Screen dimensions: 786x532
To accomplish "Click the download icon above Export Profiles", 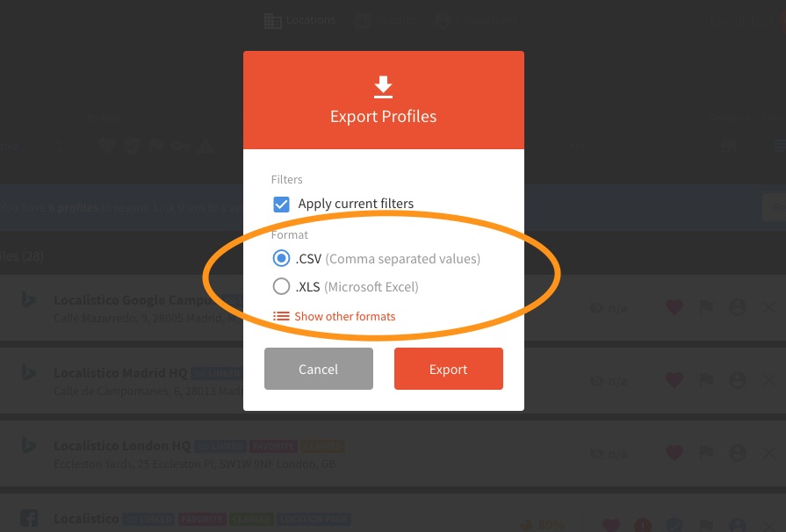I will pyautogui.click(x=383, y=87).
